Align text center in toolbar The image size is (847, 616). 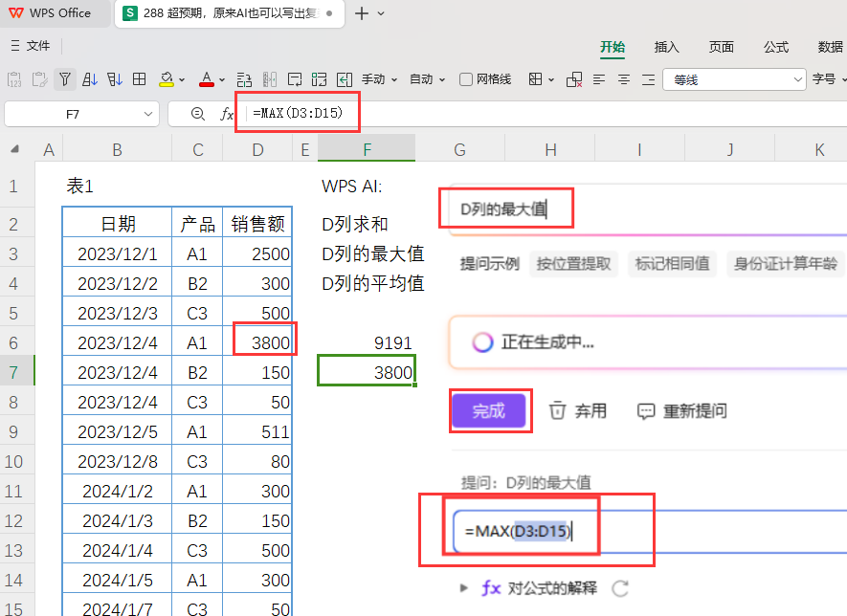[x=623, y=80]
